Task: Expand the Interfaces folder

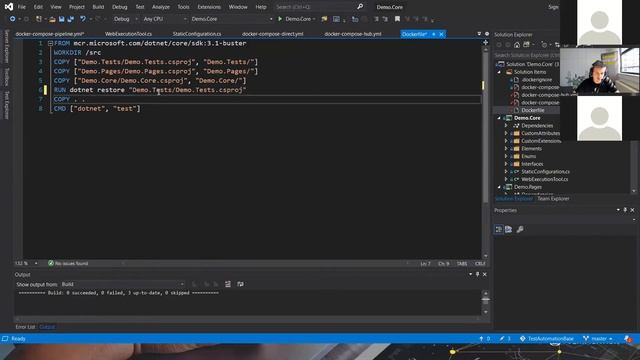Action: click(506, 164)
